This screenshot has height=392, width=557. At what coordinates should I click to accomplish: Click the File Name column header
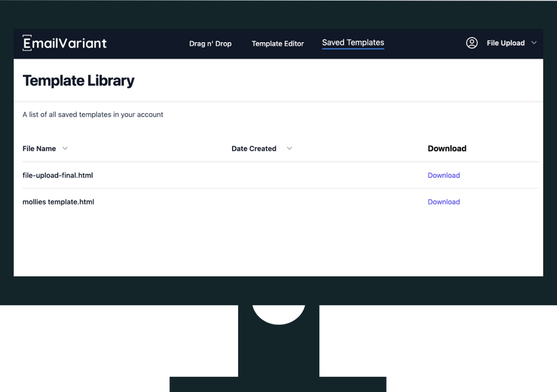pyautogui.click(x=39, y=149)
